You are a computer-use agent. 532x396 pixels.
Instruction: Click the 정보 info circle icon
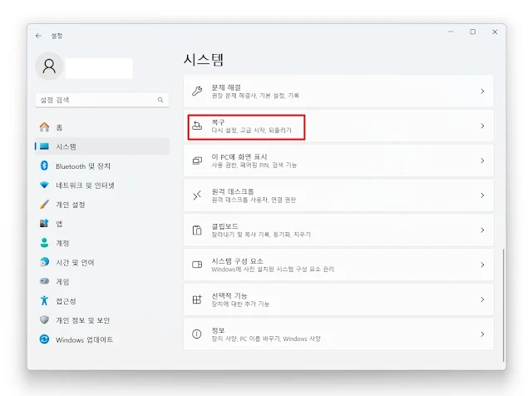197,334
